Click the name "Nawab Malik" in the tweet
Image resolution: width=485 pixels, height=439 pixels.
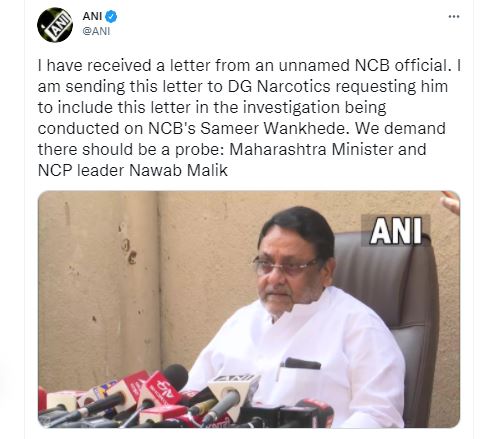[x=178, y=171]
